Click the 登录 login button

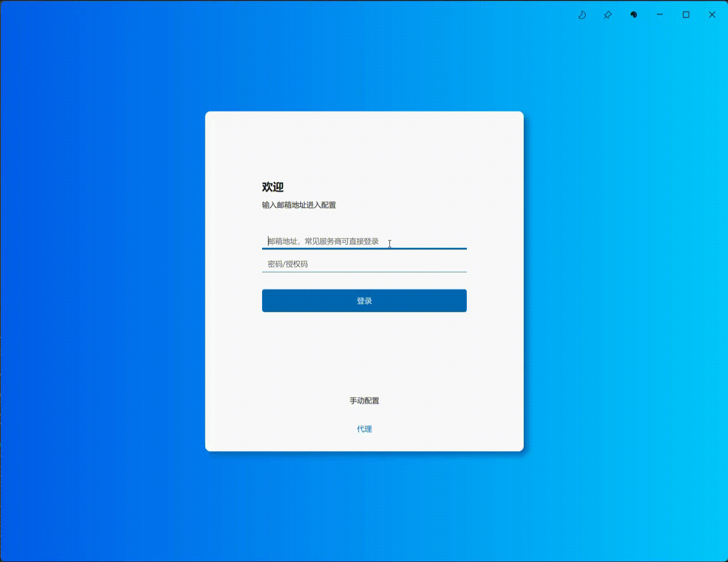click(364, 301)
